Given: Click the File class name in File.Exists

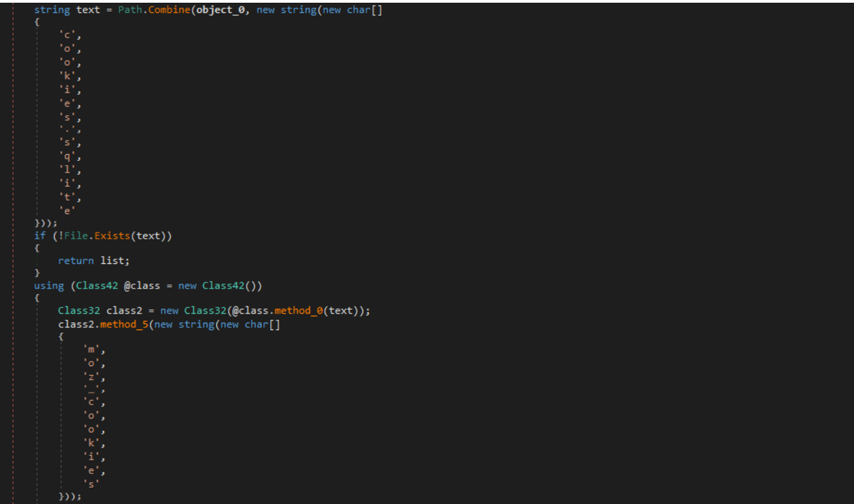Looking at the screenshot, I should [76, 235].
